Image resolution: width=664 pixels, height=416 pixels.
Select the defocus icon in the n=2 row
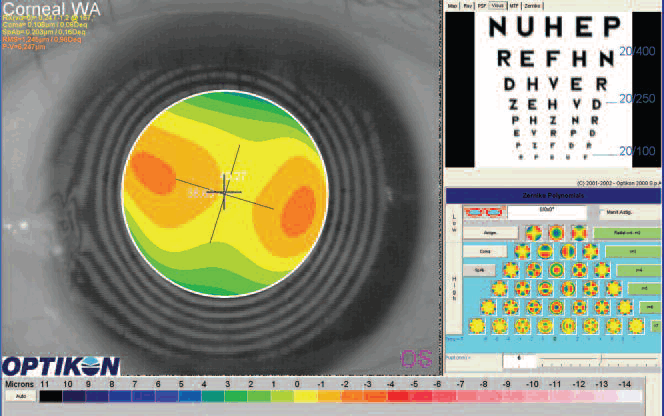click(556, 233)
